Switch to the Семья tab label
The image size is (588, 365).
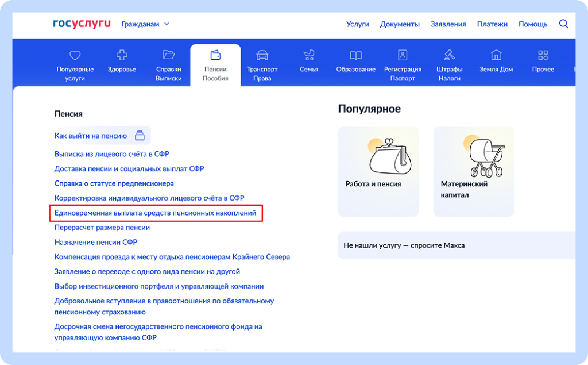point(309,70)
